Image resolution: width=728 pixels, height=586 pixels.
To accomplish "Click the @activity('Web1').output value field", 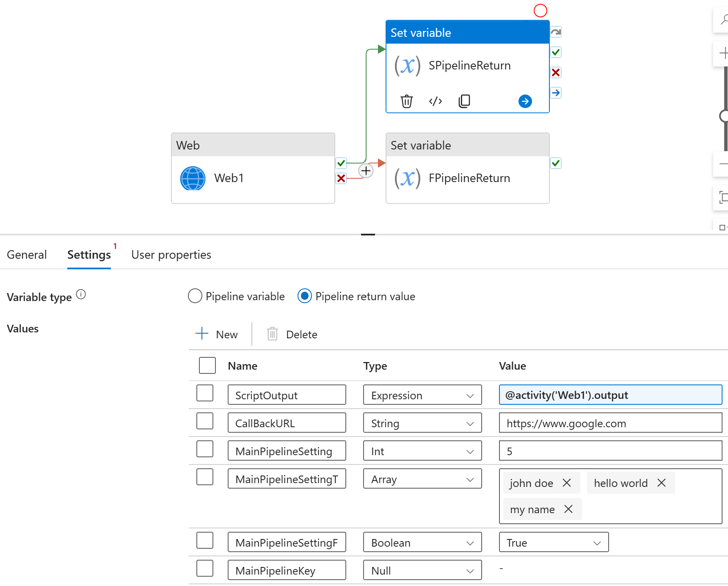I will 609,395.
